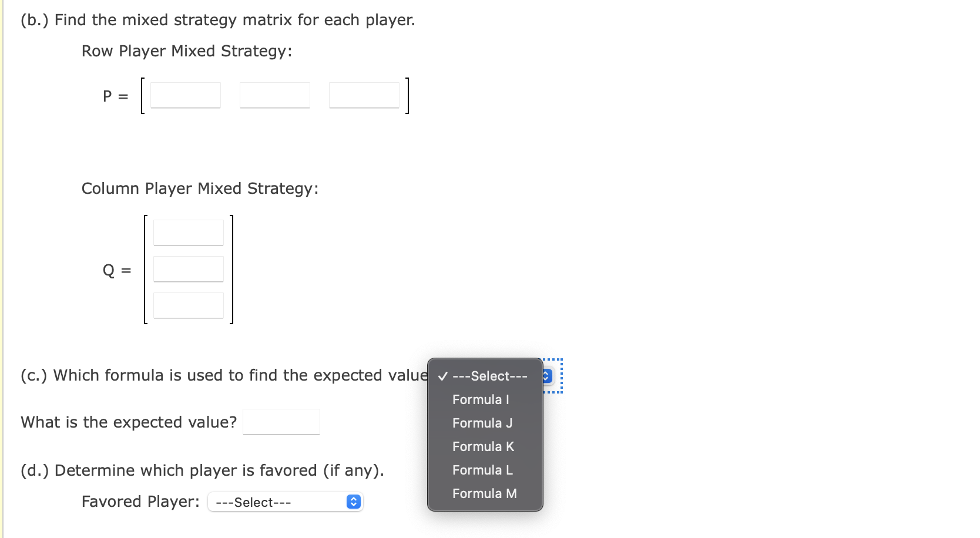Viewport: 980px width, 538px height.
Task: Click the top Q matrix input field
Action: tap(188, 232)
